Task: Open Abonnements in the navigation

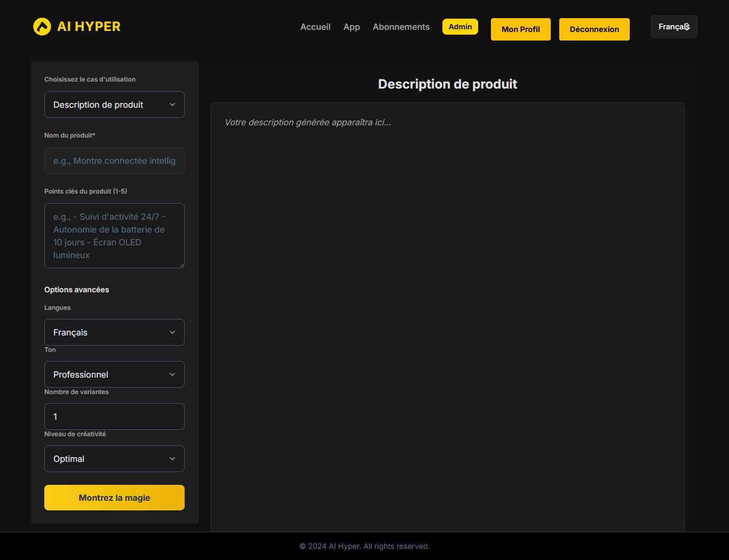Action: click(401, 27)
